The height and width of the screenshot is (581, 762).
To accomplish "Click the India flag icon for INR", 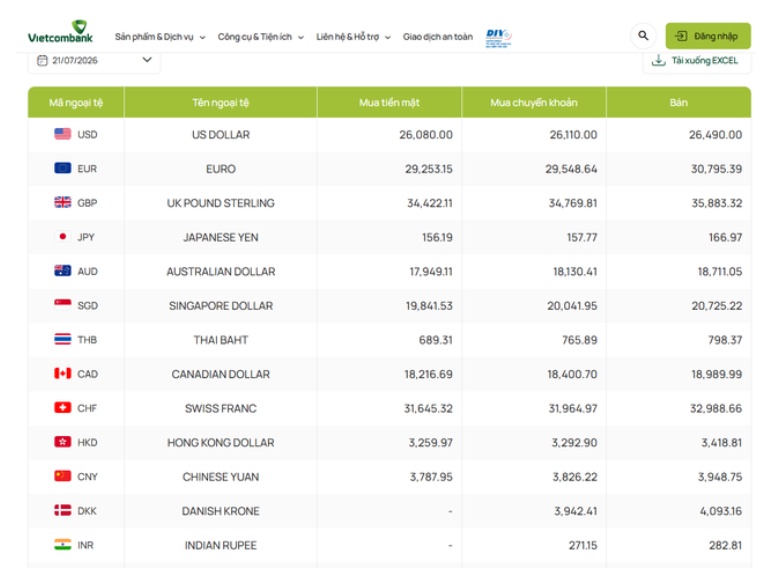I will [63, 544].
